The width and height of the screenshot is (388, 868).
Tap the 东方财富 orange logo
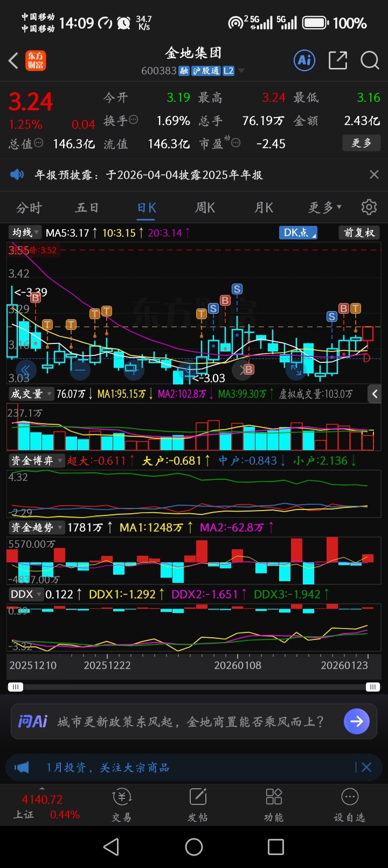pyautogui.click(x=36, y=60)
